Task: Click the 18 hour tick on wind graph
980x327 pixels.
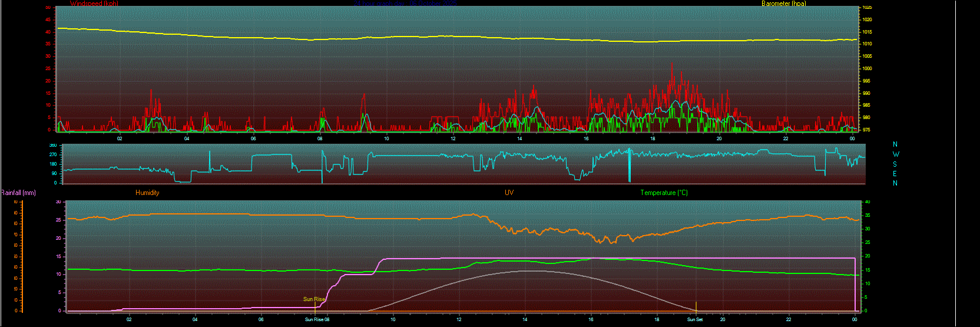Action: tap(653, 138)
